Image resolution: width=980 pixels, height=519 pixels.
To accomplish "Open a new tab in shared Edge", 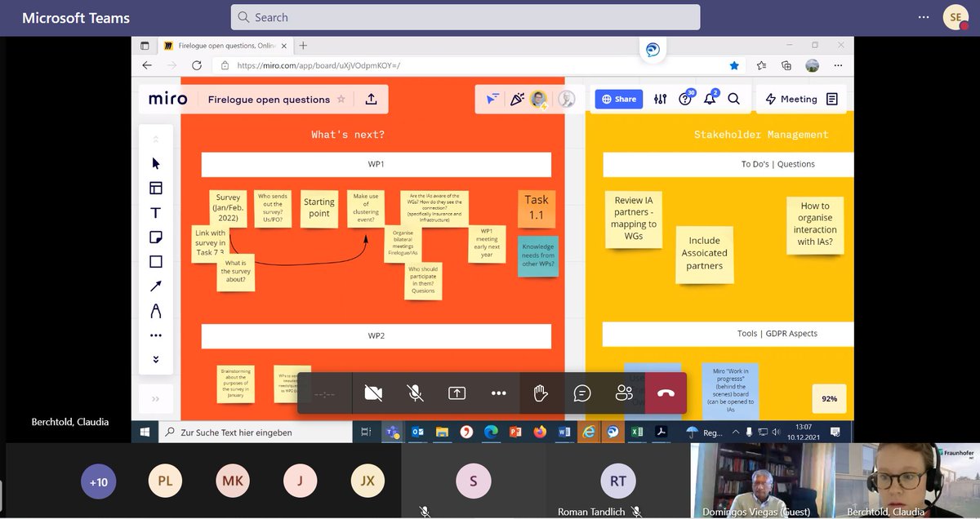I will [303, 46].
